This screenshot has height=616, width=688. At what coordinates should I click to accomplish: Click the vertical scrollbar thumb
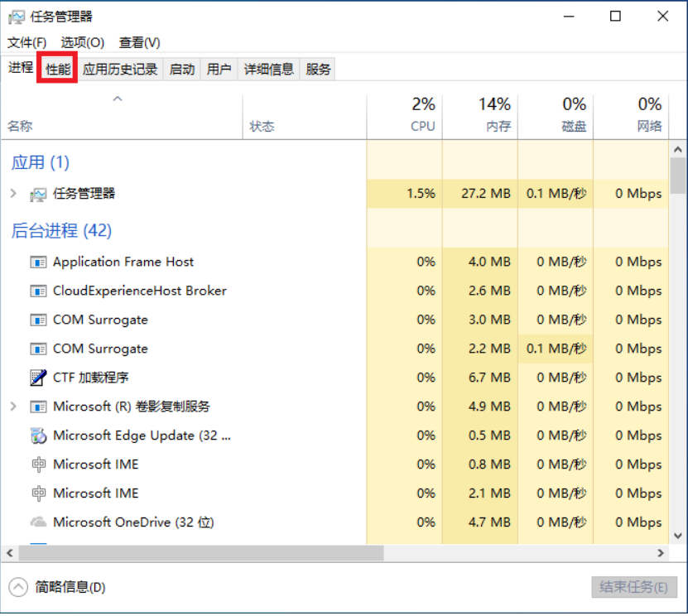tap(678, 176)
